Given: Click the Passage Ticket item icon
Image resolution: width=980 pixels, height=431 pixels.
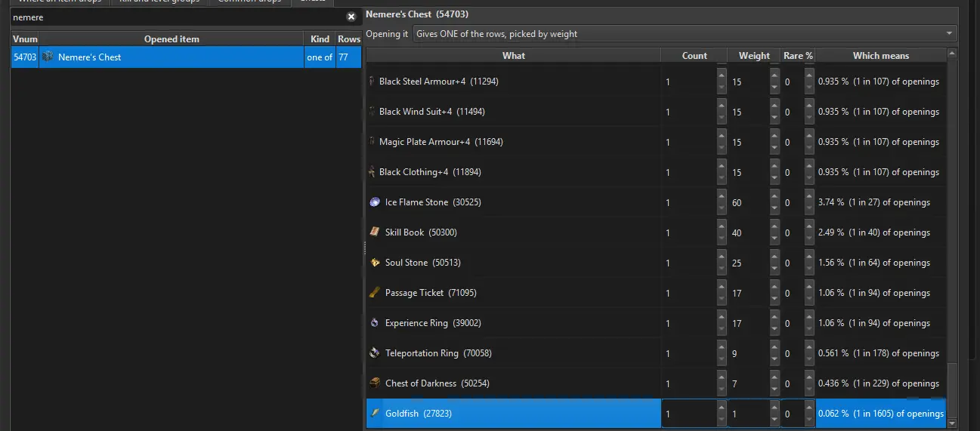Looking at the screenshot, I should click(x=375, y=292).
